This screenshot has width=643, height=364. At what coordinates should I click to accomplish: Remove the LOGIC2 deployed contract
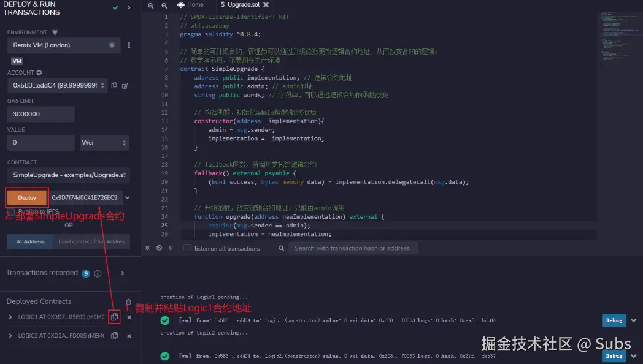[x=129, y=336]
